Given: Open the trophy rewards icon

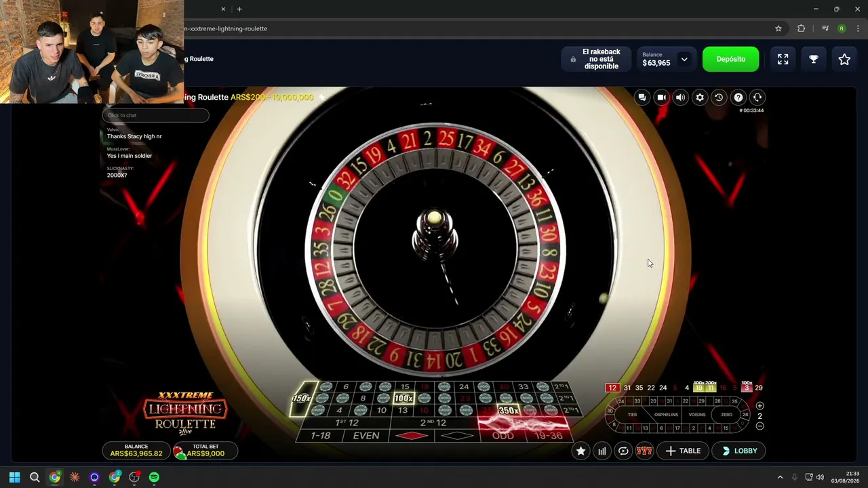Looking at the screenshot, I should [814, 59].
